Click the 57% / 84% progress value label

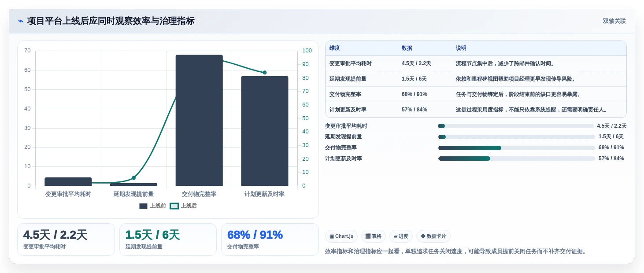[611, 159]
